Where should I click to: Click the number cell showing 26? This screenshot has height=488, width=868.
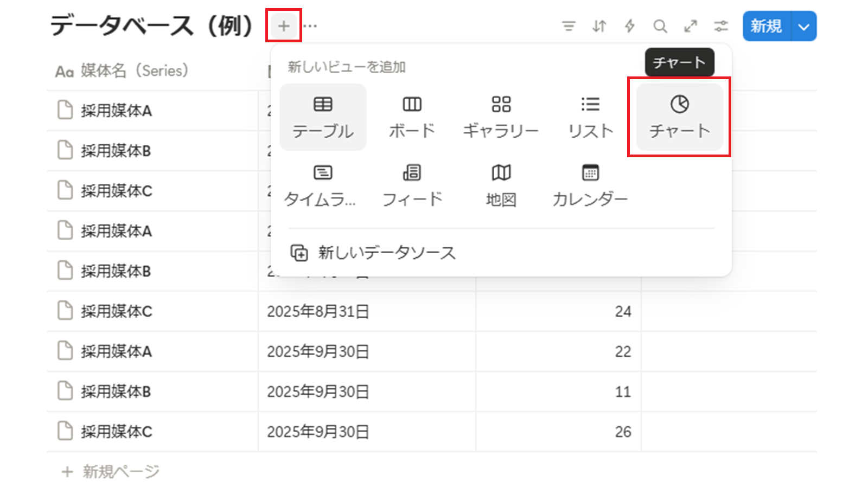coord(559,432)
